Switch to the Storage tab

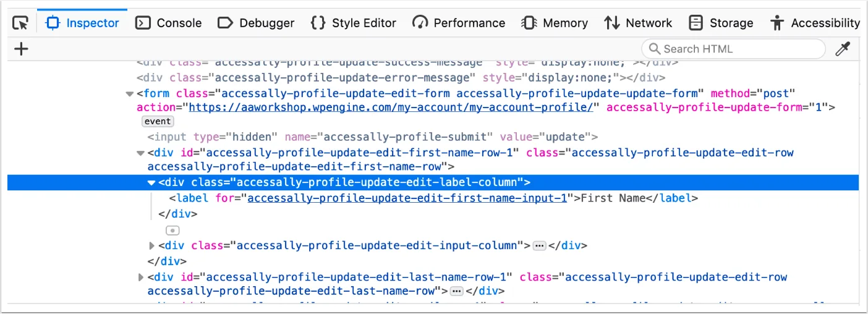[x=721, y=23]
